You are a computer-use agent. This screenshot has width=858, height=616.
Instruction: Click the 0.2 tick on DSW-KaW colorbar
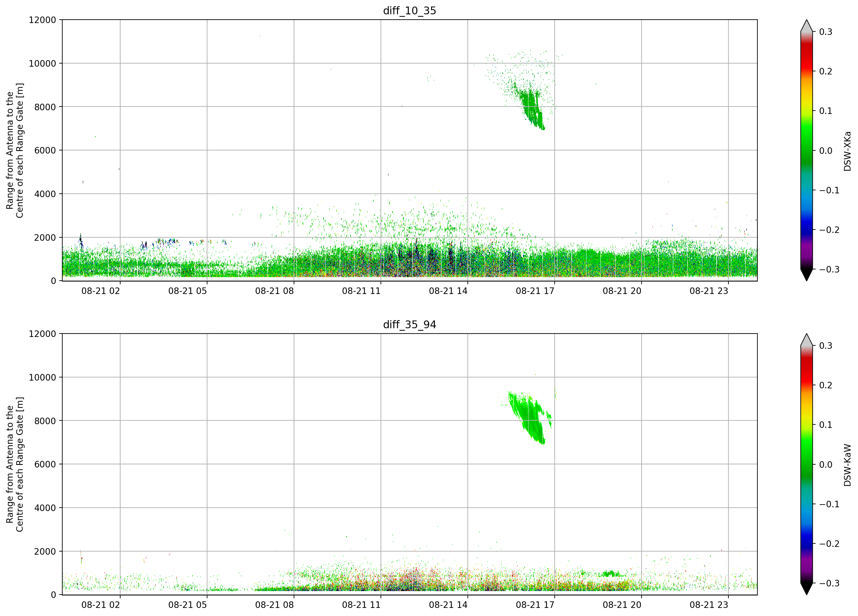coord(826,385)
